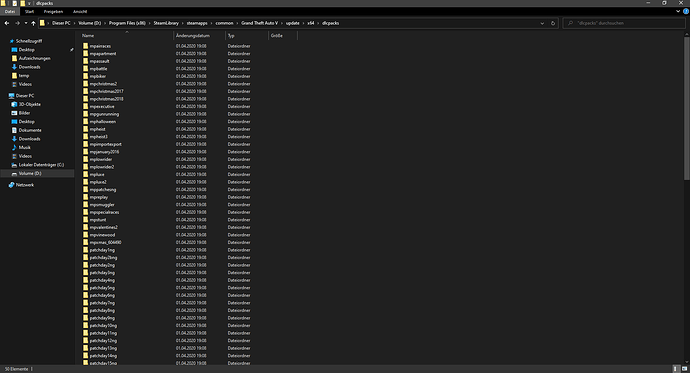This screenshot has width=690, height=373.
Task: Expand breadcrumb chevron after common
Action: (x=237, y=23)
